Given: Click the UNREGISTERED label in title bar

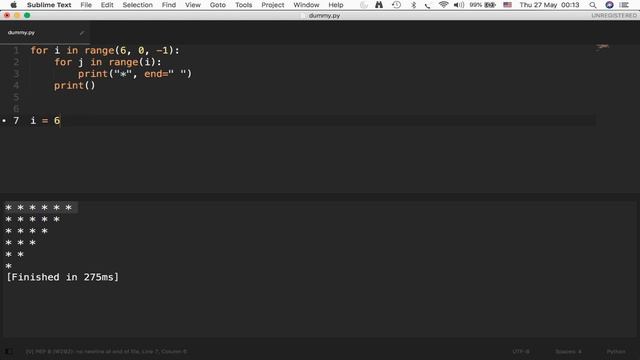Looking at the screenshot, I should click(x=614, y=16).
